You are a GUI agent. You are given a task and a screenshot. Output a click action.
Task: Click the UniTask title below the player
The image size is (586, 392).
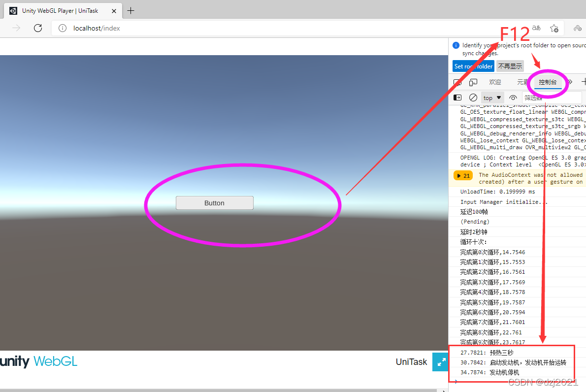411,362
